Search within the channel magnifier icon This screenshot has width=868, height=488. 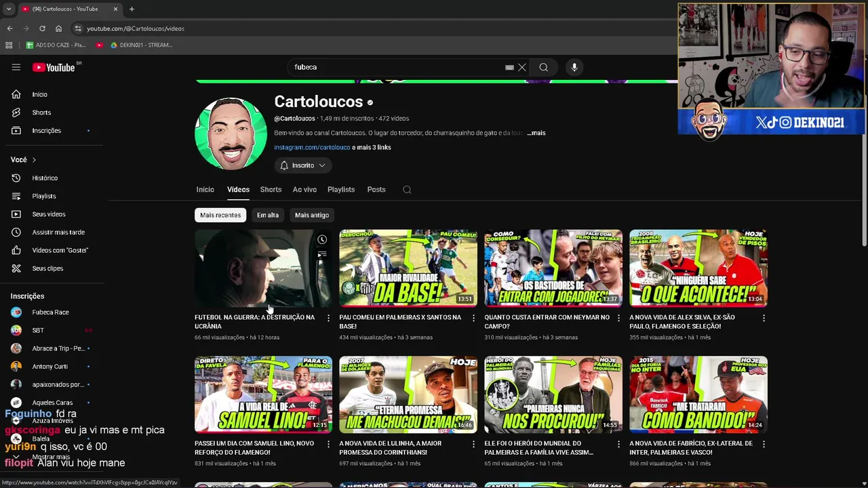click(x=407, y=190)
